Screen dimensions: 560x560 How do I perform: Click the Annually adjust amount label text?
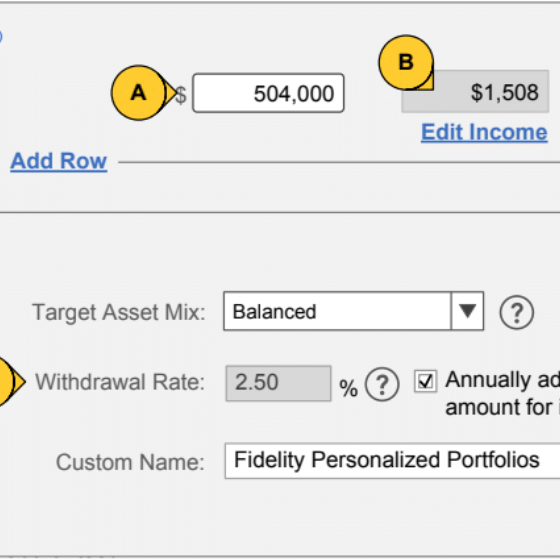pyautogui.click(x=502, y=393)
